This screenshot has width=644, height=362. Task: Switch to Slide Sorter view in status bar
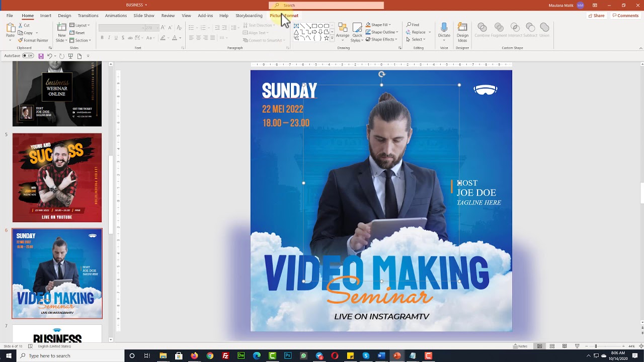[x=552, y=346]
